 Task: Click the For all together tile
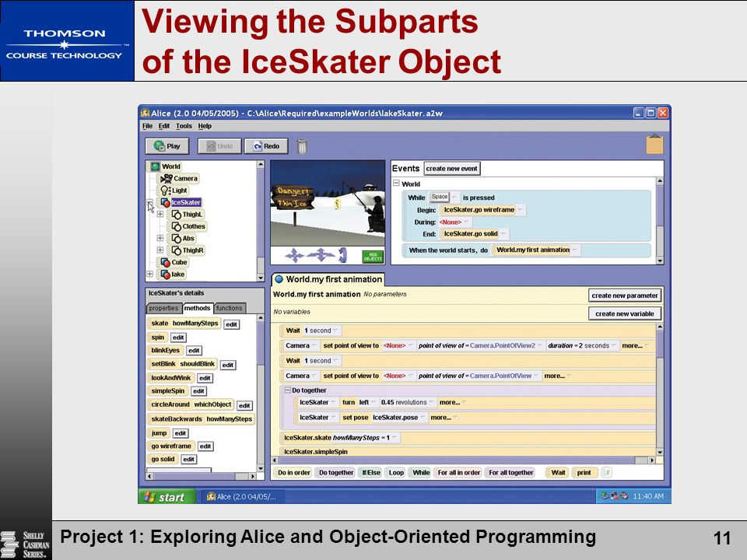click(510, 472)
